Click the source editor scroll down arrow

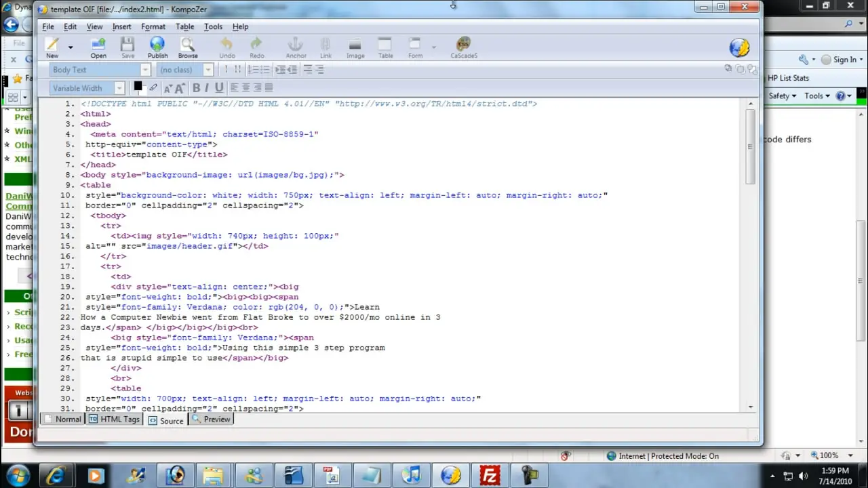tap(750, 407)
